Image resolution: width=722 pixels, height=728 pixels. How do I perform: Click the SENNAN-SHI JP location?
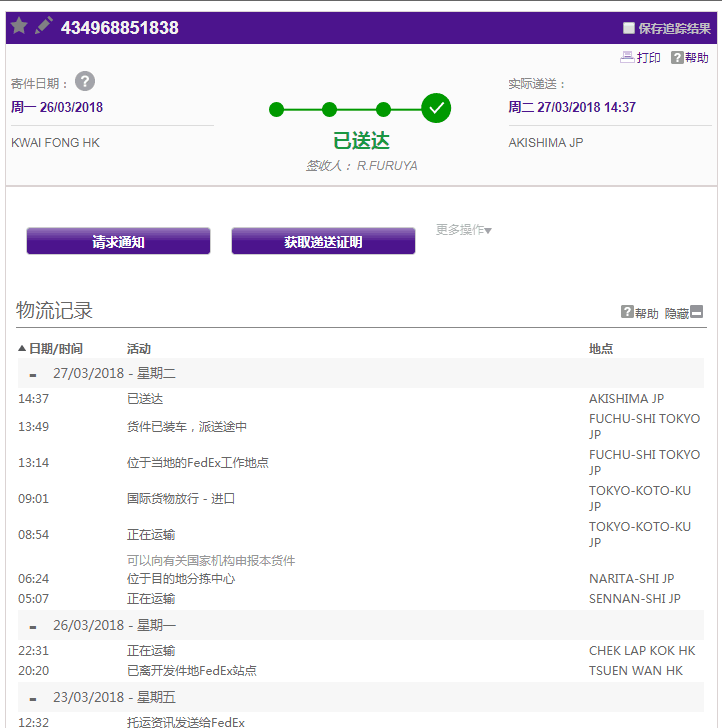tap(635, 598)
